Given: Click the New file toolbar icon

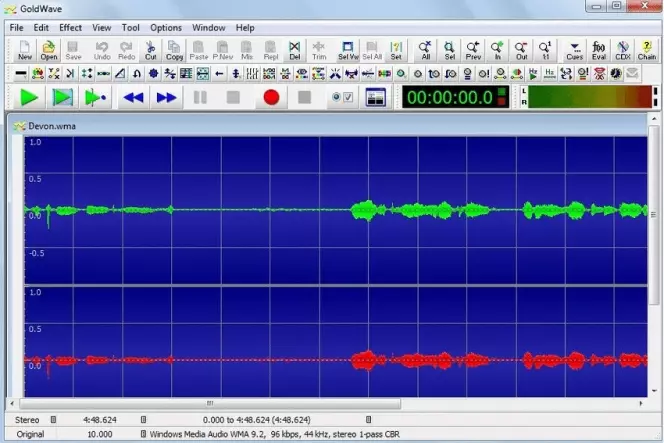Looking at the screenshot, I should [25, 50].
